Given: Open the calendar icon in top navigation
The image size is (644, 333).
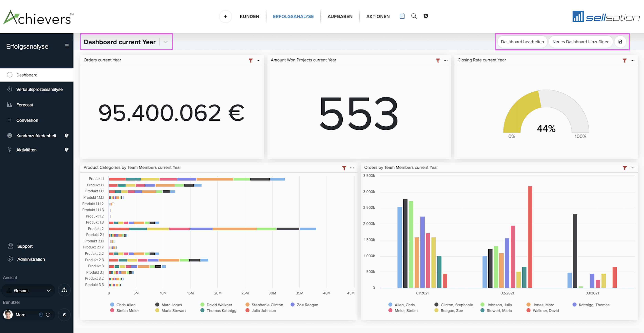Looking at the screenshot, I should 402,16.
